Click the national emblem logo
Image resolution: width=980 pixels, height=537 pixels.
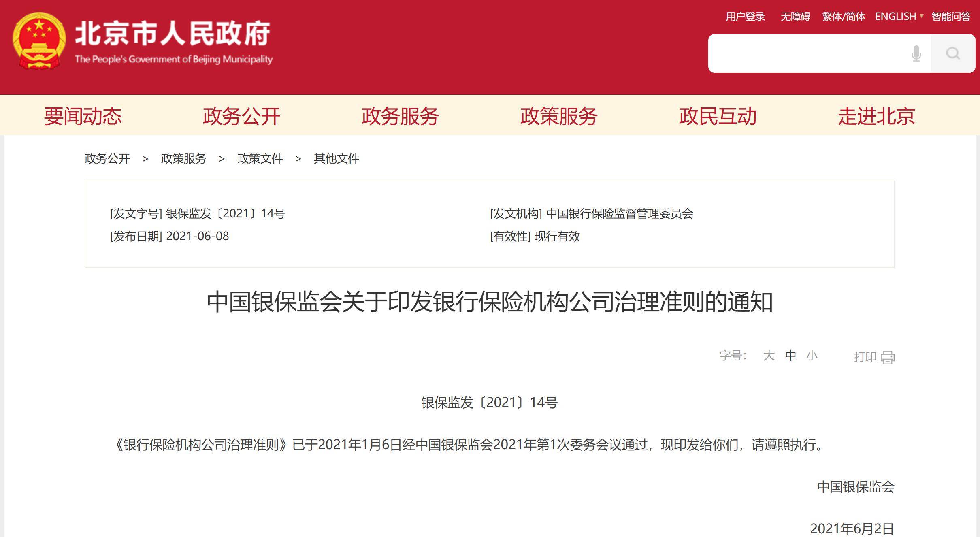39,40
